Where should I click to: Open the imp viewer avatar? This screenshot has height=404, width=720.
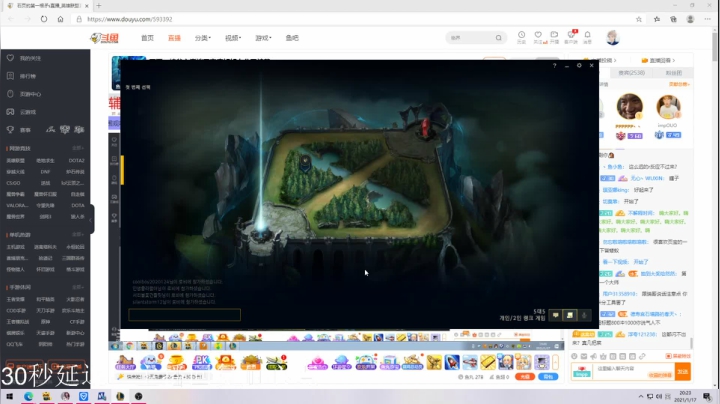coord(668,107)
